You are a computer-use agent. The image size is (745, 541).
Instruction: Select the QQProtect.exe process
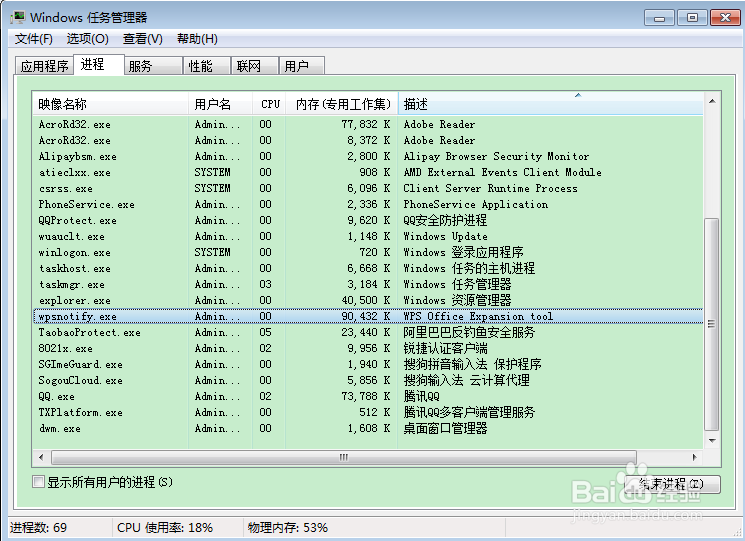click(x=368, y=220)
